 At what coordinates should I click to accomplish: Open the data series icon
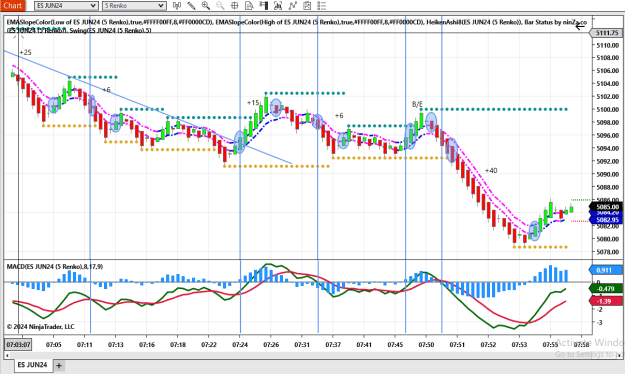tap(278, 6)
